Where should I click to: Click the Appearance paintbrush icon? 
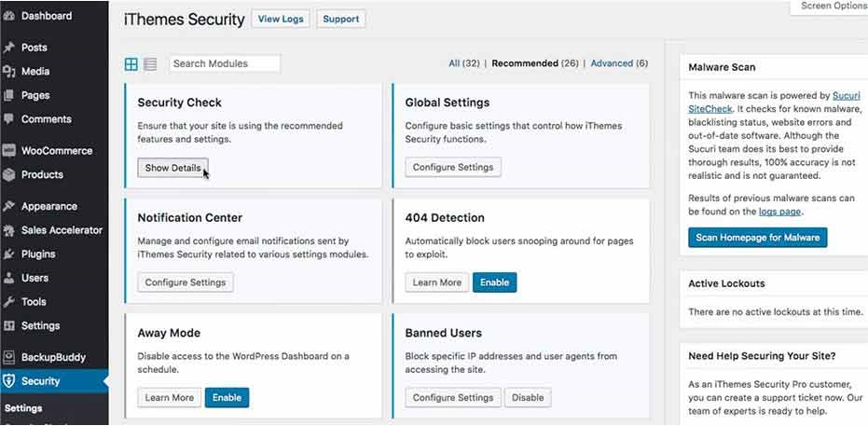point(8,206)
